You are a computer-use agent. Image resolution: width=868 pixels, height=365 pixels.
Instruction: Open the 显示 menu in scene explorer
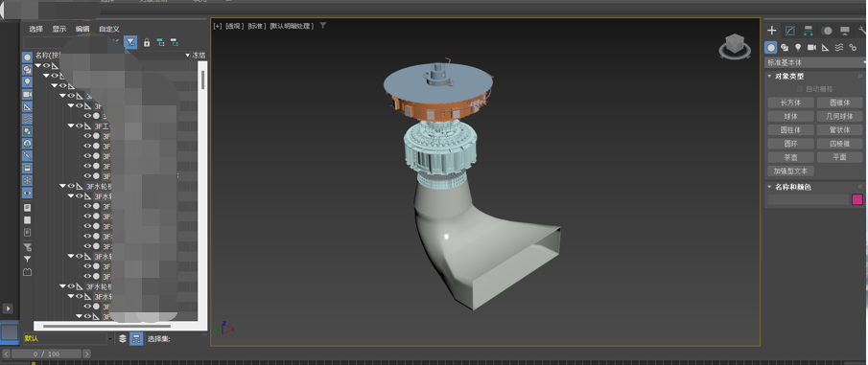coord(59,29)
